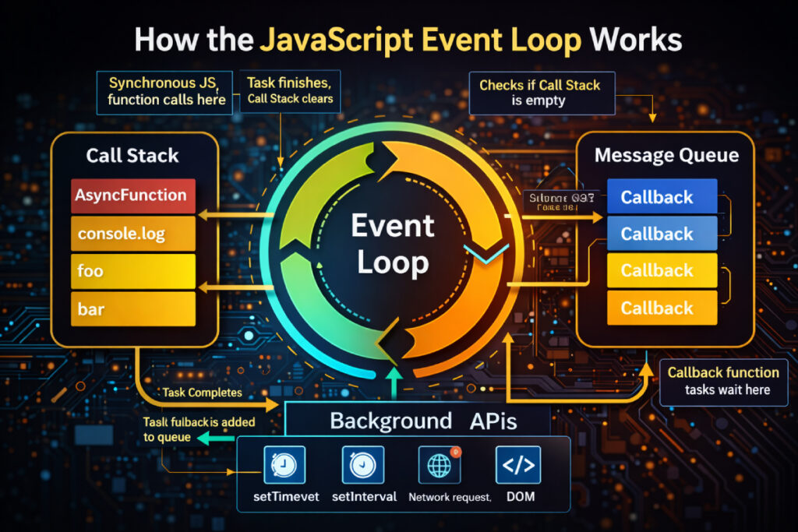Select the DOM code icon
The width and height of the screenshot is (798, 532).
[x=517, y=464]
